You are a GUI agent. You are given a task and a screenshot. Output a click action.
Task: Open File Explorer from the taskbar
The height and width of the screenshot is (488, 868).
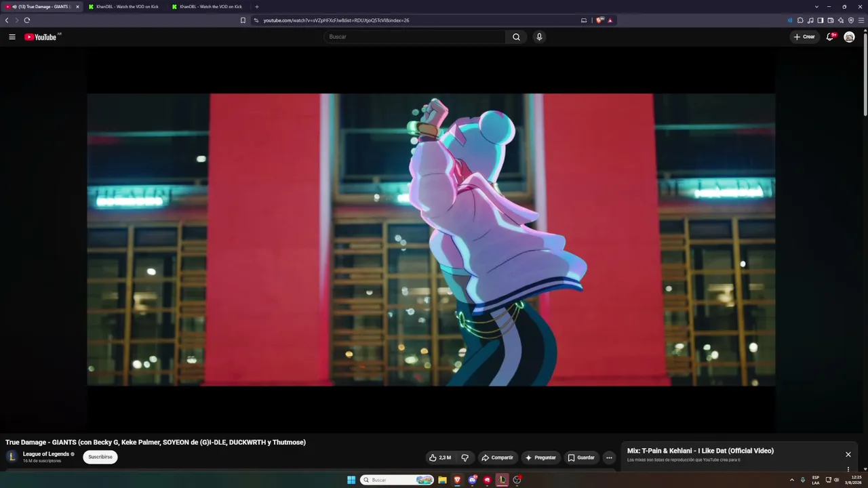click(x=442, y=480)
